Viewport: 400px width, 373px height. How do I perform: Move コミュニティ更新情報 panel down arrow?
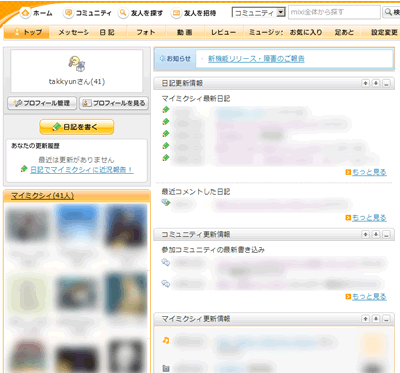coord(376,234)
